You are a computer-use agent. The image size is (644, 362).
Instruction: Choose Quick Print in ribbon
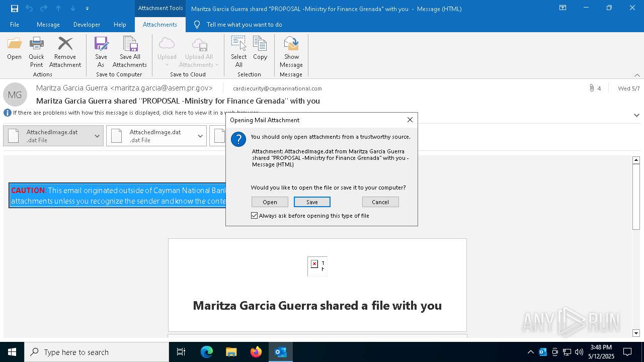click(36, 52)
